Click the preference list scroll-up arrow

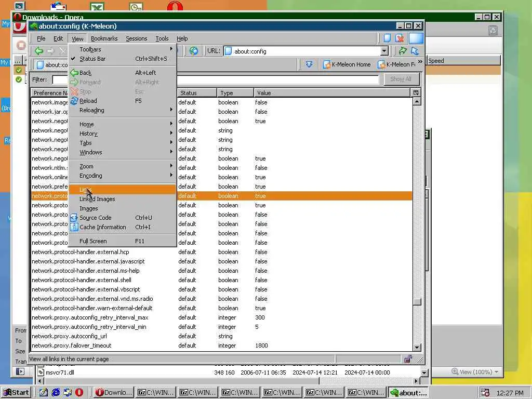417,101
